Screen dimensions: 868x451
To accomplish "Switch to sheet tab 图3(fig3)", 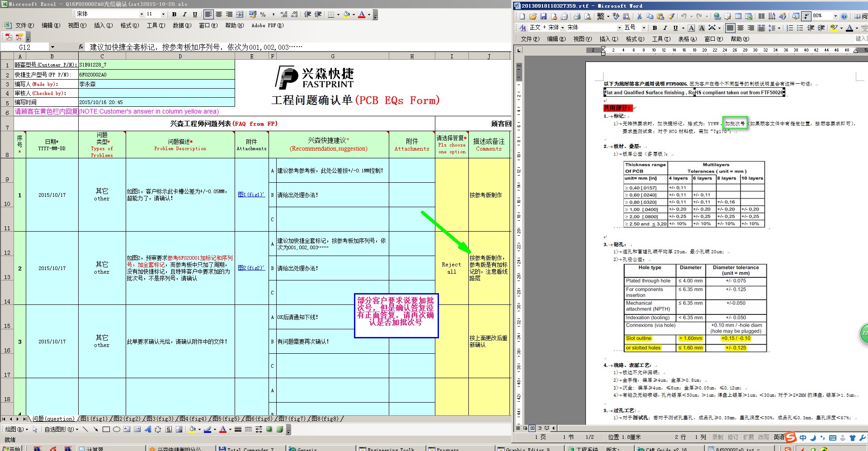I will click(x=160, y=419).
